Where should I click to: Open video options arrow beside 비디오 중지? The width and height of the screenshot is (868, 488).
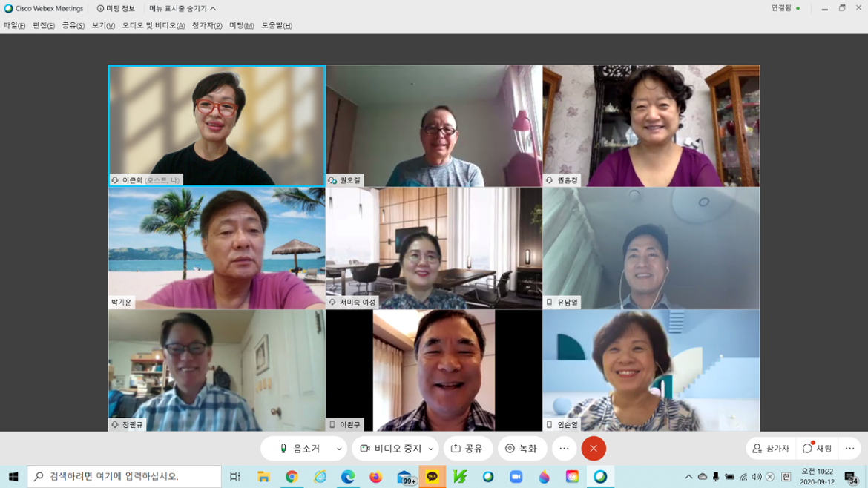tap(431, 449)
